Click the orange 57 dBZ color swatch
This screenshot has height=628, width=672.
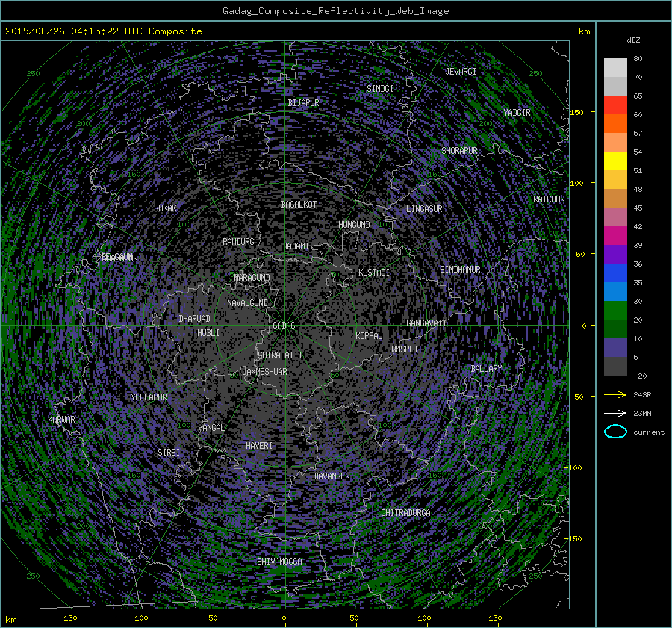coord(615,143)
